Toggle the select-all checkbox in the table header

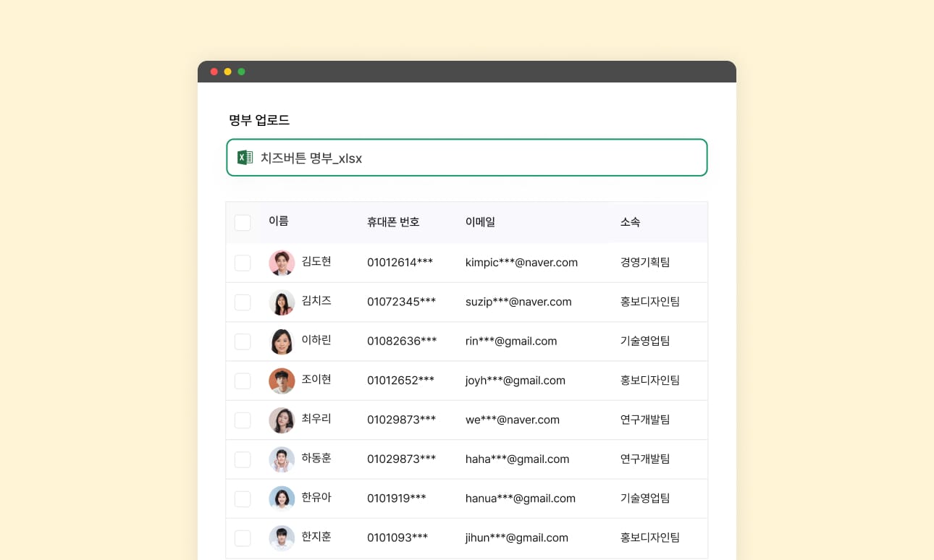coord(243,223)
